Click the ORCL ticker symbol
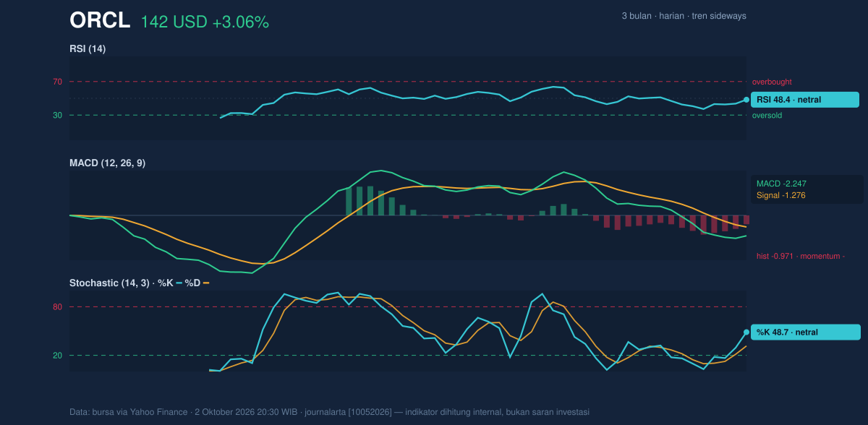The height and width of the screenshot is (425, 868). [100, 21]
